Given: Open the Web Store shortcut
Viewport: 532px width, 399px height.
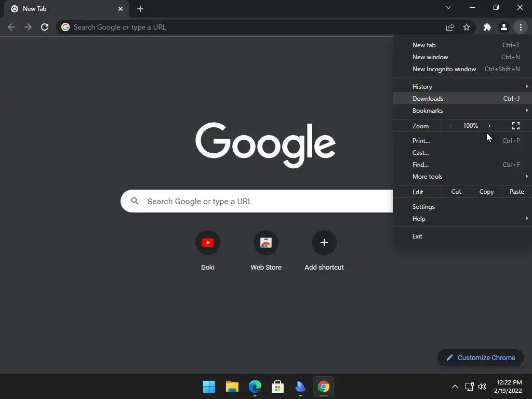Looking at the screenshot, I should 266,250.
